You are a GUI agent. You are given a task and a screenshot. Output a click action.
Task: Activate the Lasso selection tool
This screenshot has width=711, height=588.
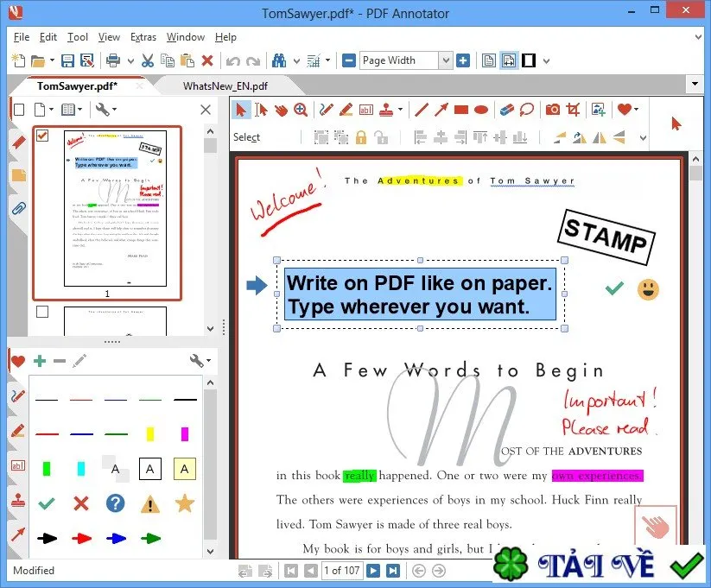click(526, 110)
